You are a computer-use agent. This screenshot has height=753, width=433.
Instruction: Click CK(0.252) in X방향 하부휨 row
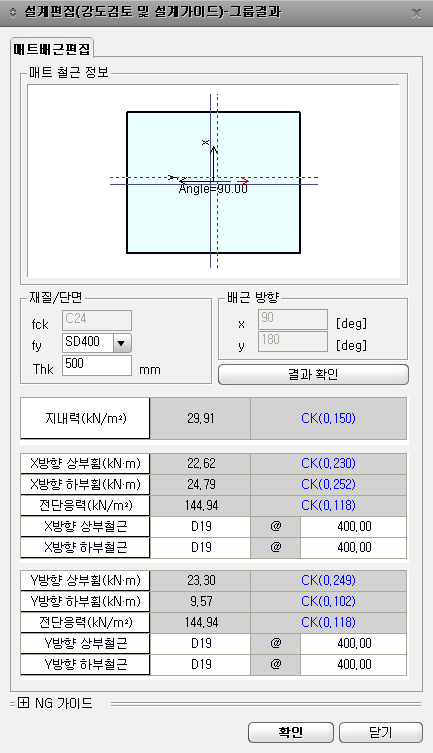[x=328, y=485]
